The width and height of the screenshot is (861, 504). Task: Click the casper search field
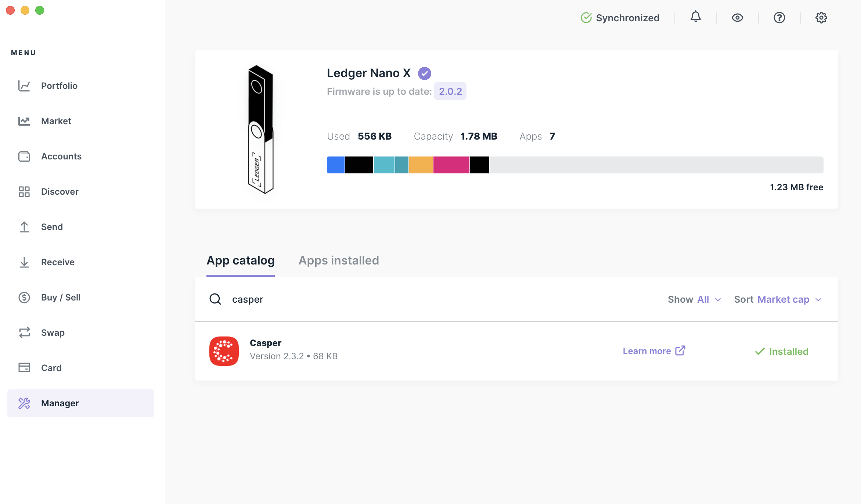tap(404, 299)
